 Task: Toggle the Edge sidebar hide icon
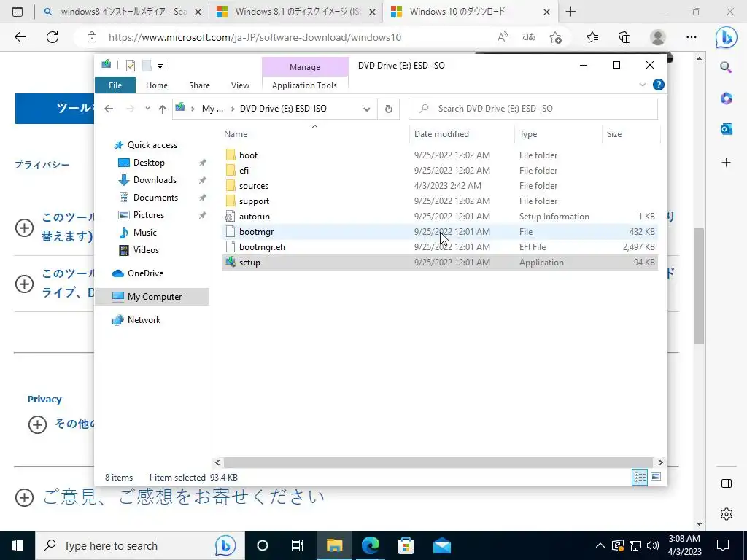pos(726,483)
